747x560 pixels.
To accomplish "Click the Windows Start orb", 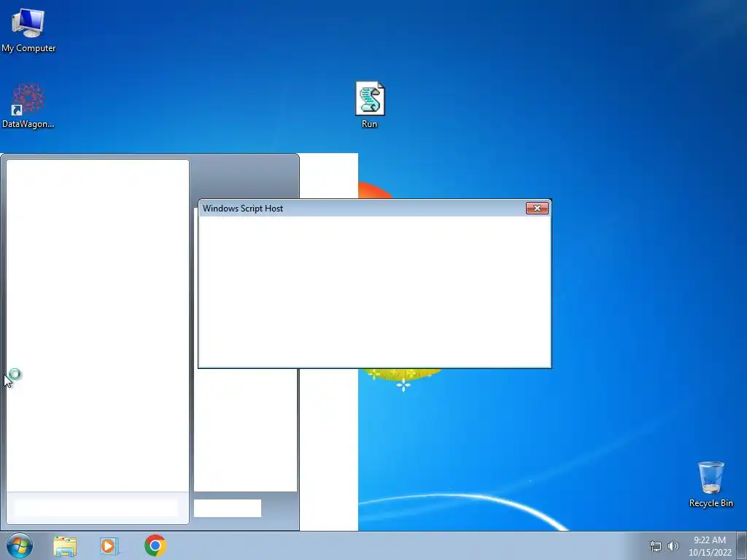I will 20,545.
